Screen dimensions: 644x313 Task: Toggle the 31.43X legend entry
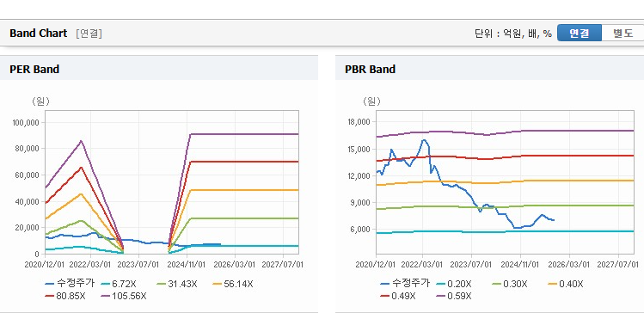(x=177, y=284)
